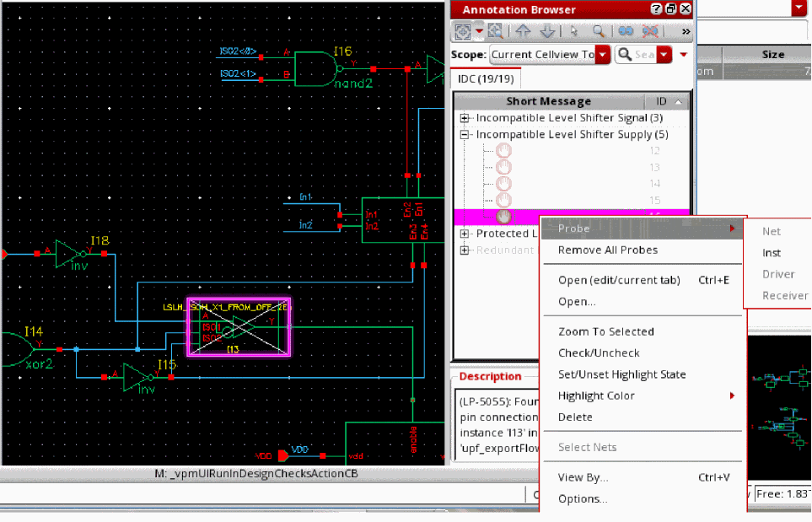Click the crossed-out remove probes toolbar icon
This screenshot has height=522, width=812.
650,31
